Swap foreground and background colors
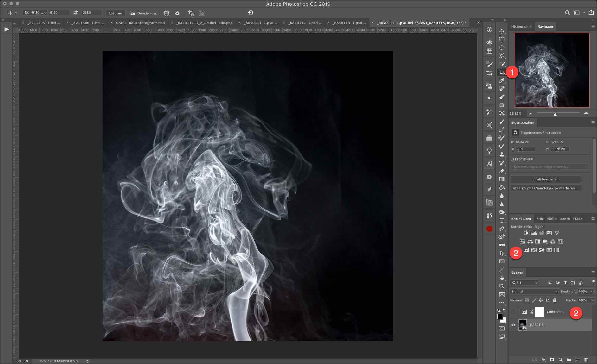Image resolution: width=597 pixels, height=364 pixels. coord(504,310)
